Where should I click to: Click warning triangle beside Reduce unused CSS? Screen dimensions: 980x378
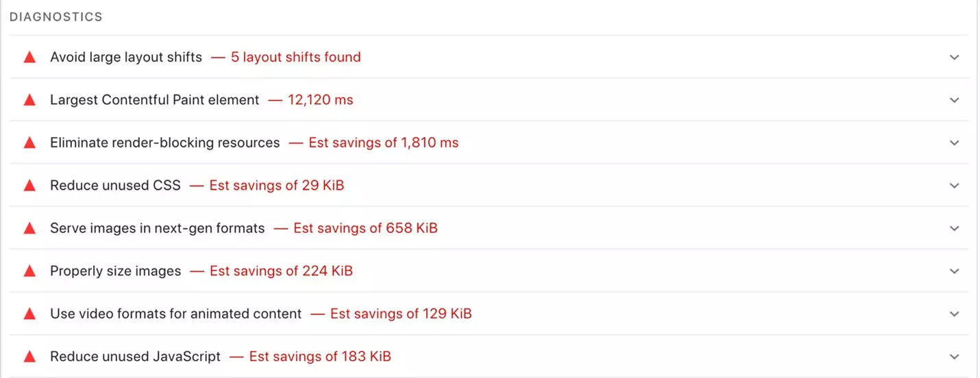[x=29, y=186]
